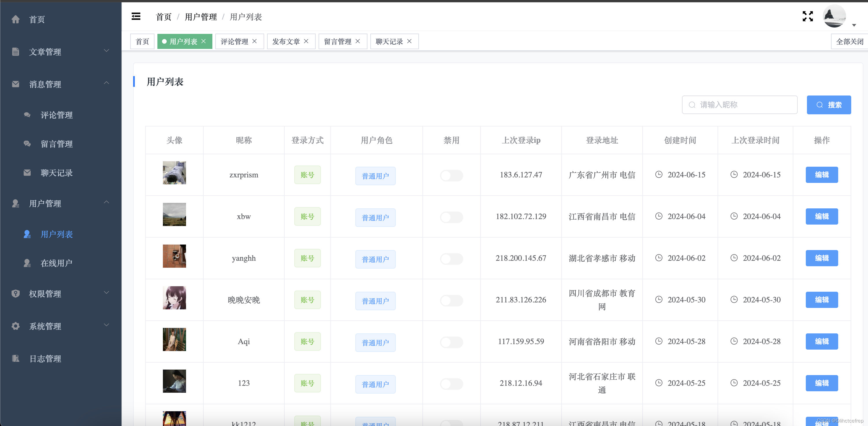Click the user icon beside 用户列表 in sidebar
The image size is (868, 426).
pos(27,234)
